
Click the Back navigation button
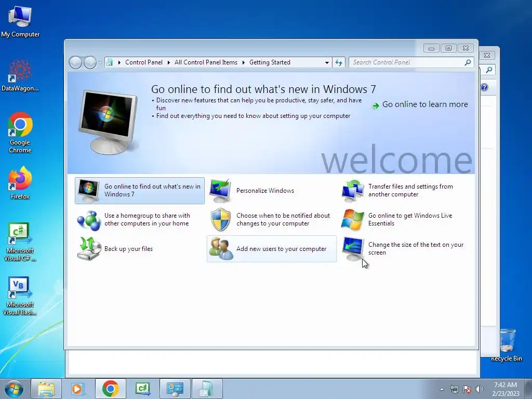click(75, 62)
